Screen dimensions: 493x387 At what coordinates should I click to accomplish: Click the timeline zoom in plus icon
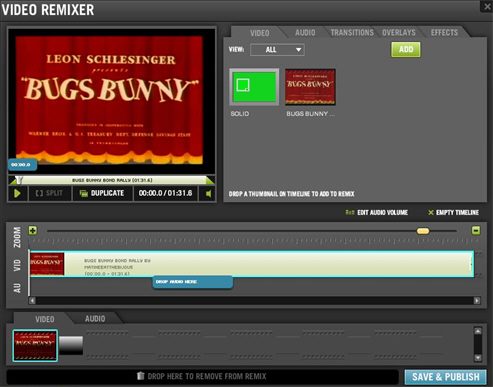(33, 230)
